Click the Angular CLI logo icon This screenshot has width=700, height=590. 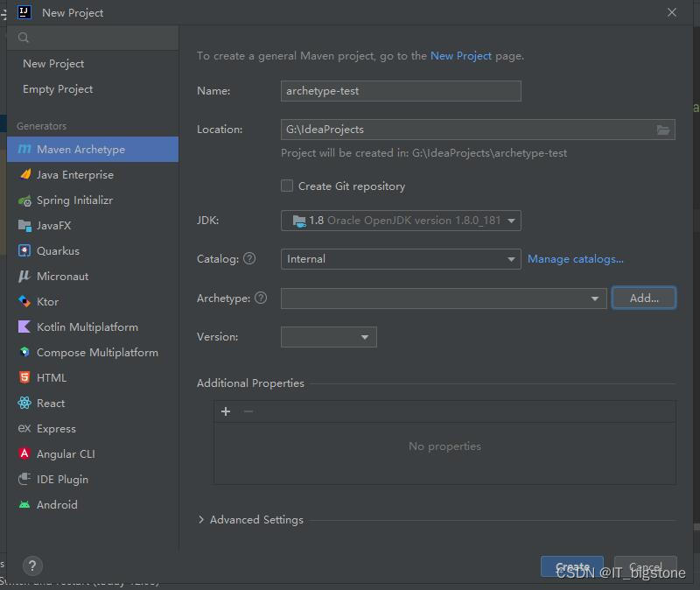(24, 453)
